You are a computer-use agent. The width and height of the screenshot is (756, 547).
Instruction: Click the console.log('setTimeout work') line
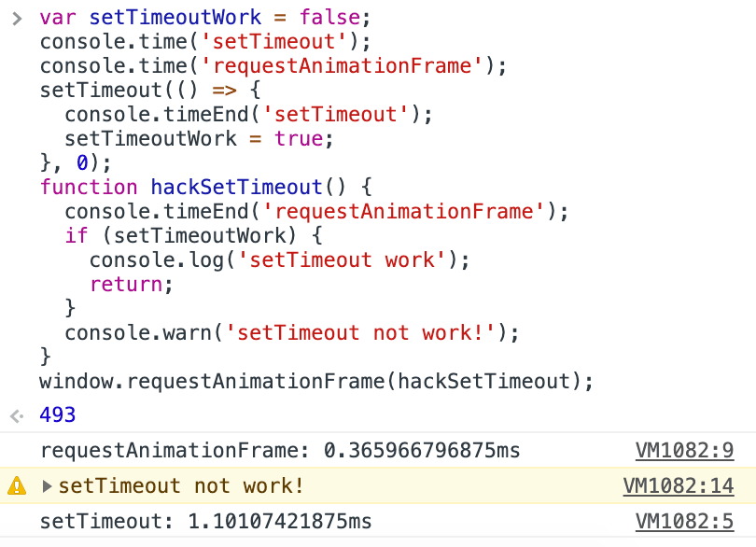click(279, 260)
